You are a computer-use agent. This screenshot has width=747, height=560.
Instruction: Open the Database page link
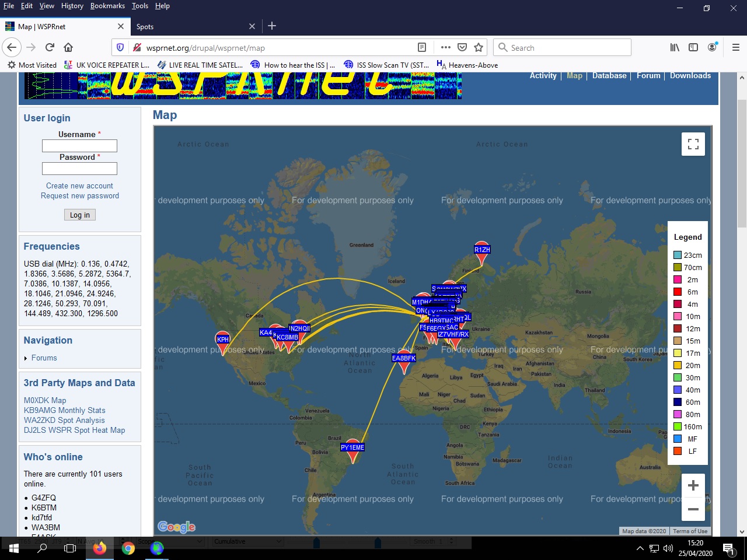click(609, 75)
